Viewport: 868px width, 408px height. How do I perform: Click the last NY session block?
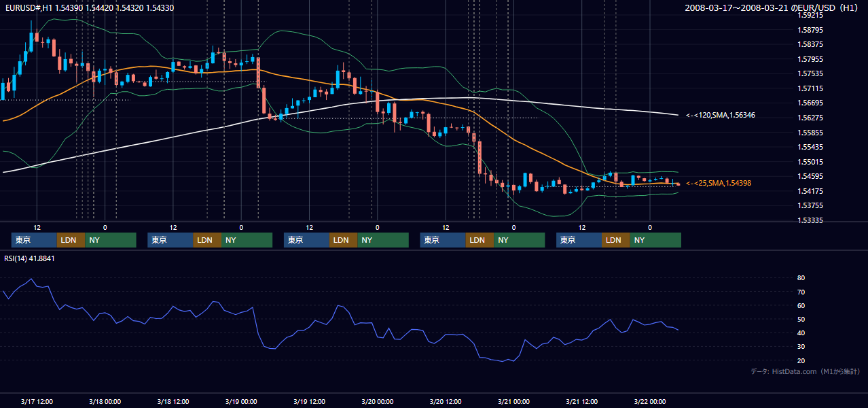click(655, 240)
